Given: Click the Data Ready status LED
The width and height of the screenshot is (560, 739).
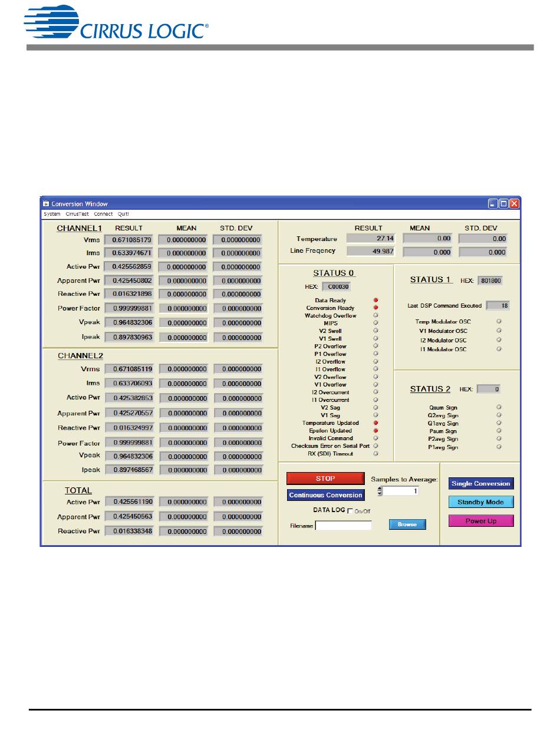Looking at the screenshot, I should coord(376,301).
